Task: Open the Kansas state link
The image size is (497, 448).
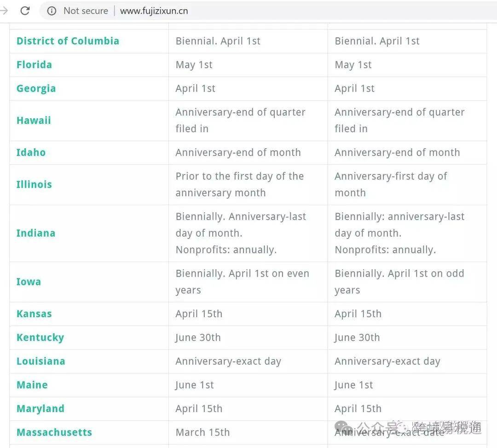Action: click(x=34, y=314)
